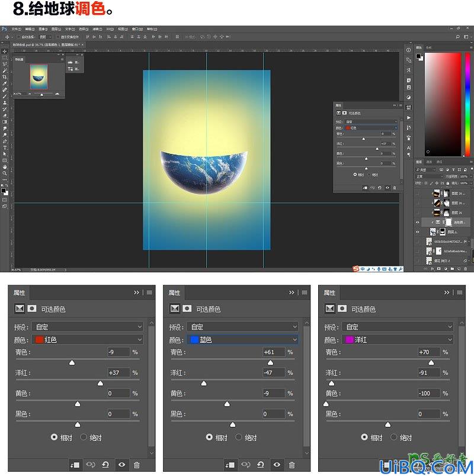Open 预设 dropdown in the red 红色 panel

coord(88,327)
